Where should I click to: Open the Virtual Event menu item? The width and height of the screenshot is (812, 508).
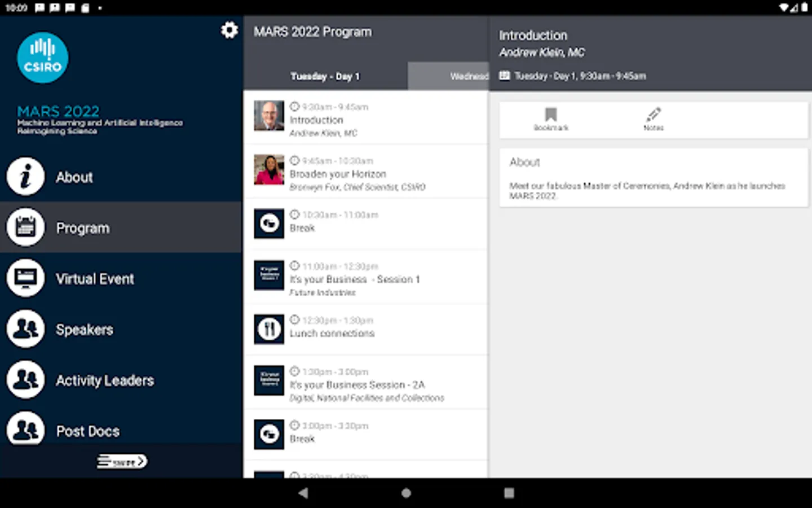point(121,278)
